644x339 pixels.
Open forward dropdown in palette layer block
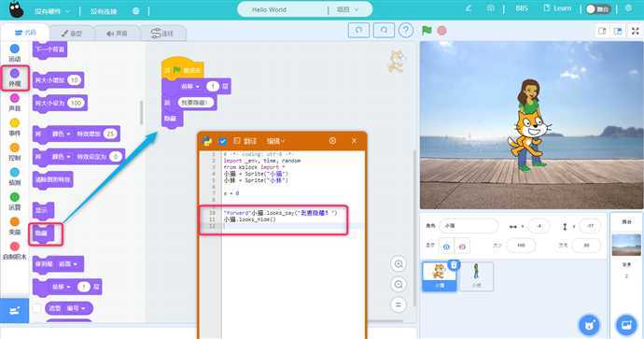tap(61, 287)
